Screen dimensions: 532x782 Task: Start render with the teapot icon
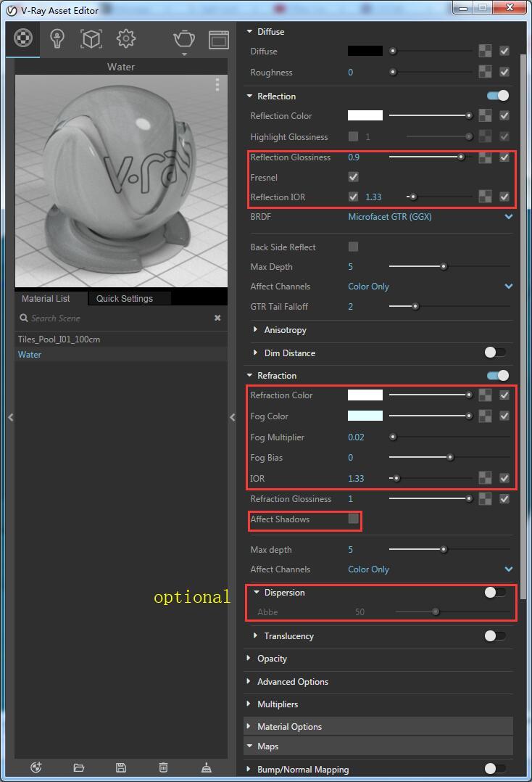tap(184, 39)
